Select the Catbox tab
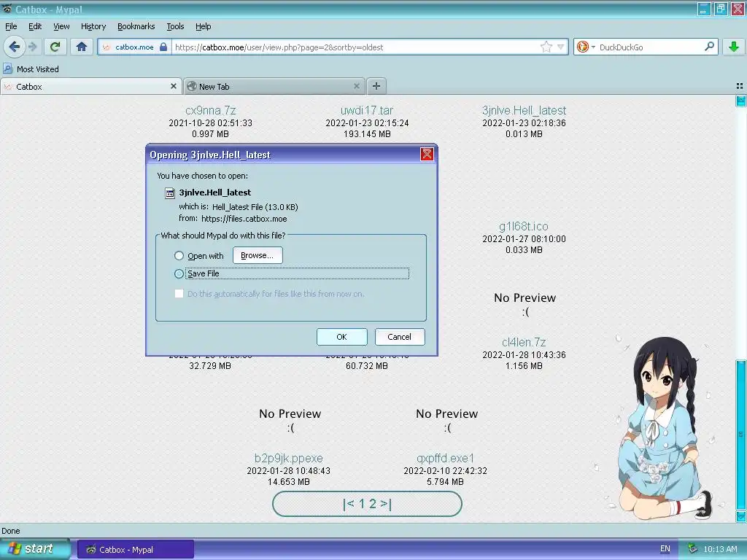The image size is (747, 560). [x=91, y=87]
